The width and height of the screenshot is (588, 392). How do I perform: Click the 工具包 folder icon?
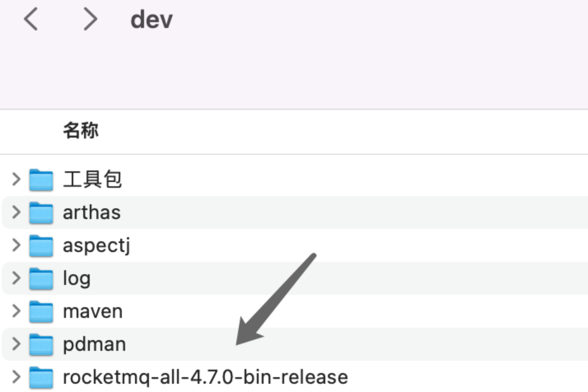(x=41, y=180)
